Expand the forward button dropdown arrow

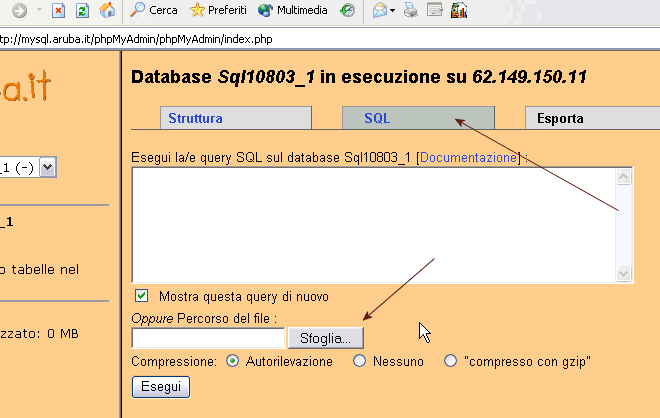tap(36, 11)
